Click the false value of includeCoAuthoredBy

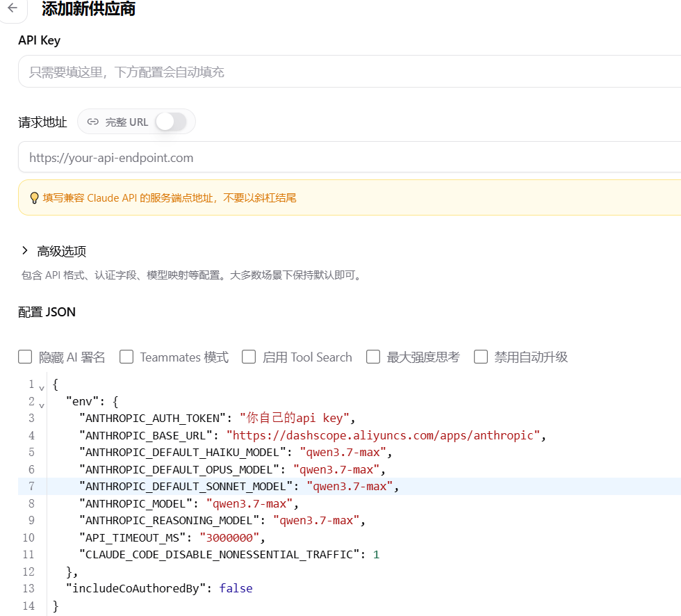[x=236, y=589]
